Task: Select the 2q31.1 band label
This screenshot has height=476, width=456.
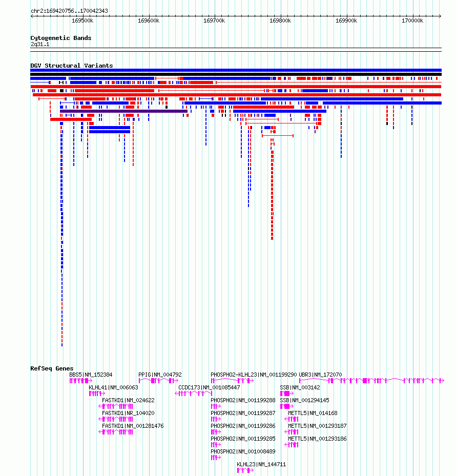Action: 40,45
